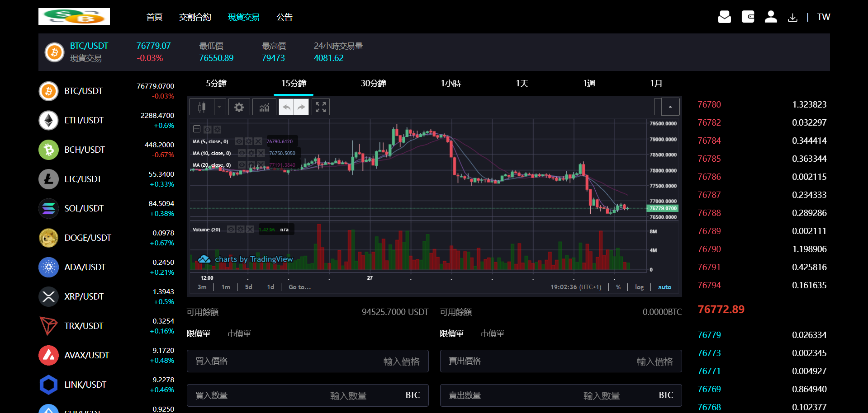Image resolution: width=868 pixels, height=413 pixels.
Task: Click the 買入價格 input field
Action: click(308, 361)
